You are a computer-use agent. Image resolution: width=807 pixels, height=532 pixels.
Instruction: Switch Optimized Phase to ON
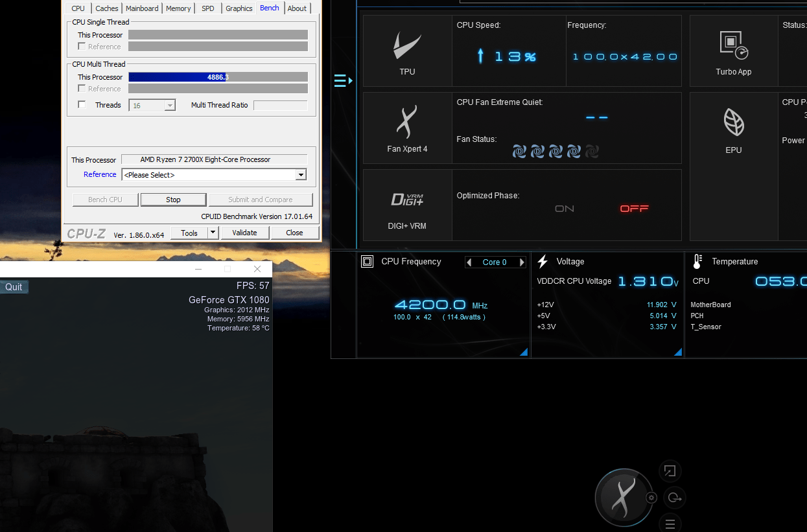point(564,209)
